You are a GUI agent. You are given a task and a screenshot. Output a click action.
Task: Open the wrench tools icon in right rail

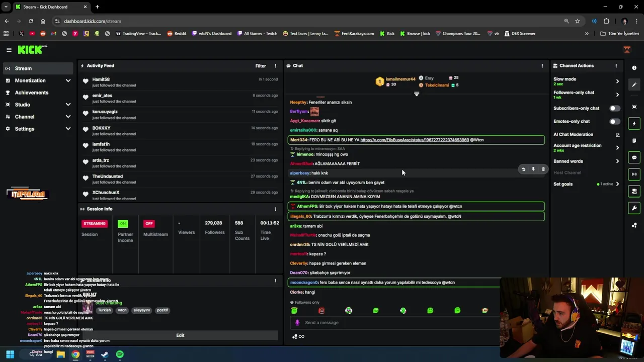(634, 208)
